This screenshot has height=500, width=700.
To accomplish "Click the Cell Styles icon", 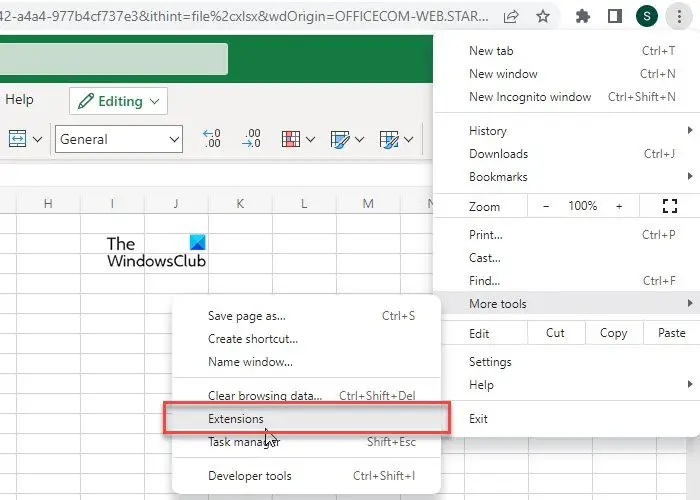I will (389, 139).
